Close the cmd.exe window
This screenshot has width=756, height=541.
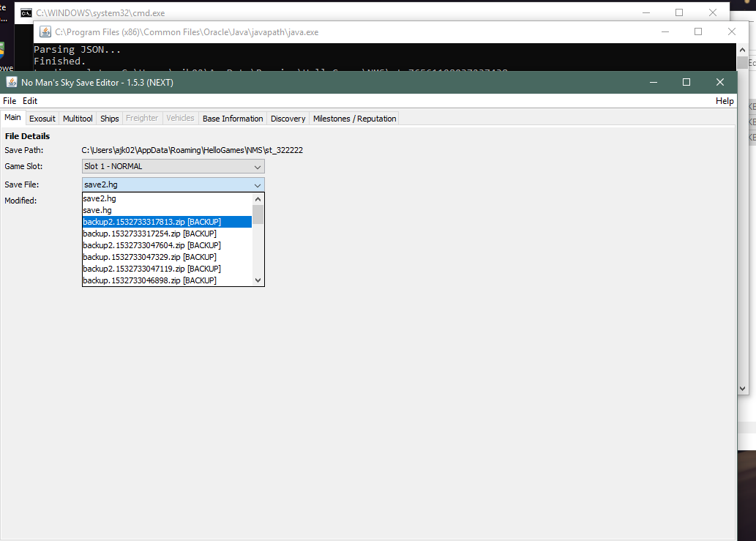coord(713,13)
